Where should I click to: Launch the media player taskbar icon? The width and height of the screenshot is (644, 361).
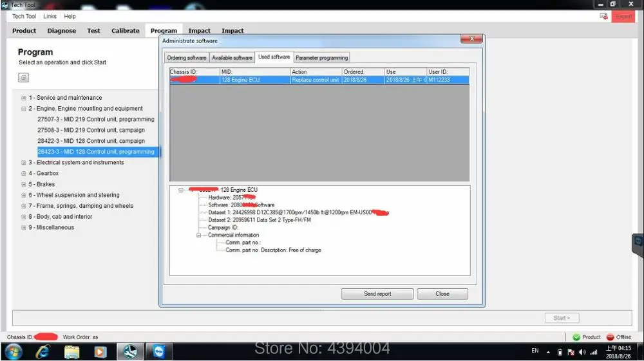tap(100, 352)
